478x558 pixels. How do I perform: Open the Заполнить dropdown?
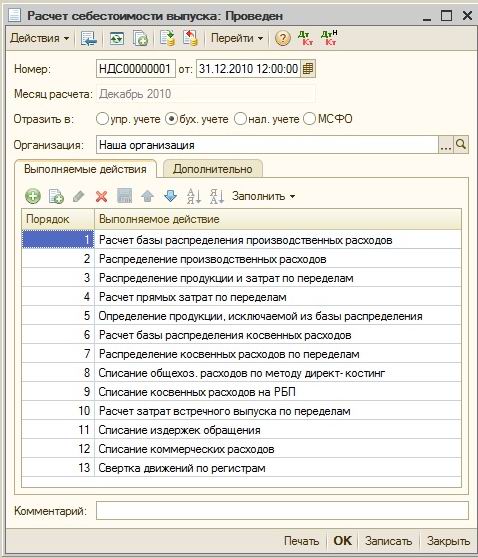[263, 196]
